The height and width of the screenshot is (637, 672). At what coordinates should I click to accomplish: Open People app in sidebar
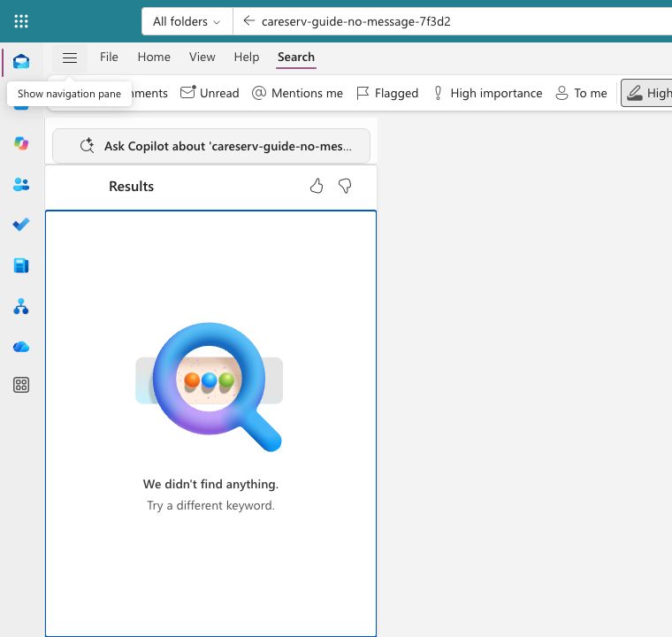[x=21, y=184]
